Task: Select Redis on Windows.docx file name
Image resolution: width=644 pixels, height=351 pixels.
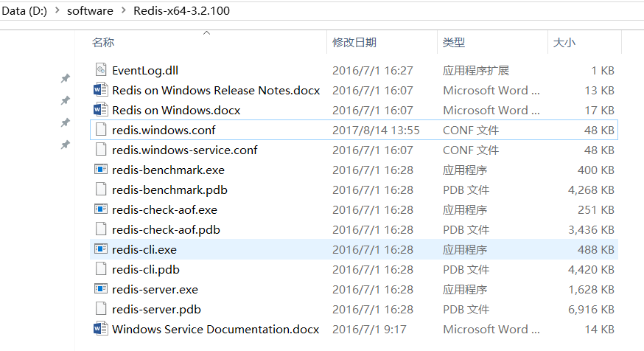Action: (176, 110)
